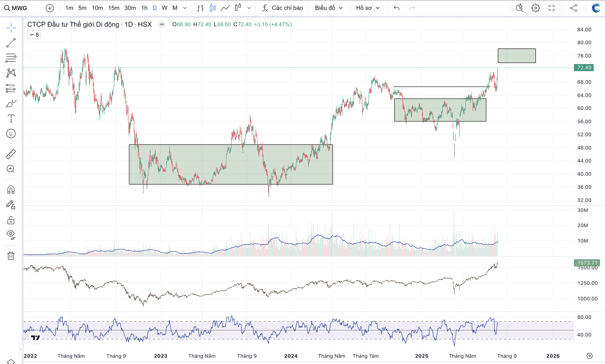Toggle magnet mode on
Viewport: 605px width, 364px height.
[x=11, y=190]
